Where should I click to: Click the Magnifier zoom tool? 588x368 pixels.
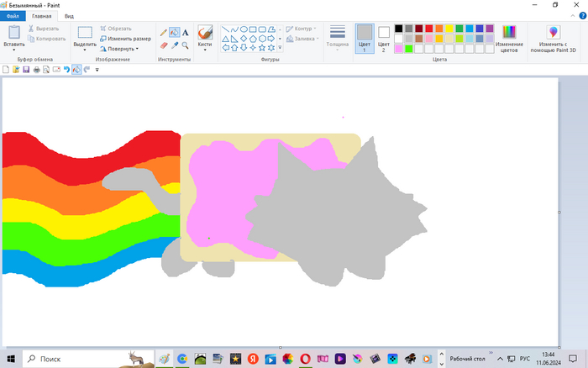[185, 45]
